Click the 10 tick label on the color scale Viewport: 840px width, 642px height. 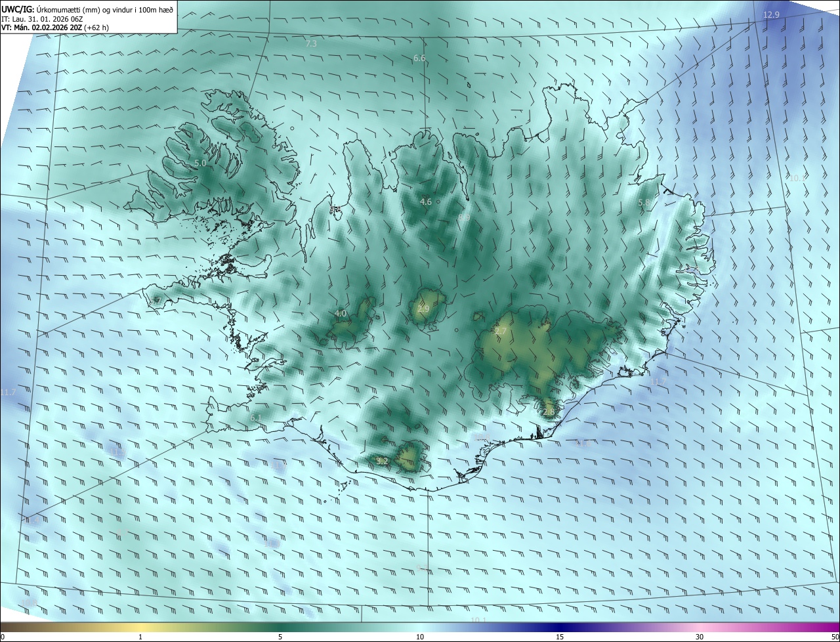[420, 637]
